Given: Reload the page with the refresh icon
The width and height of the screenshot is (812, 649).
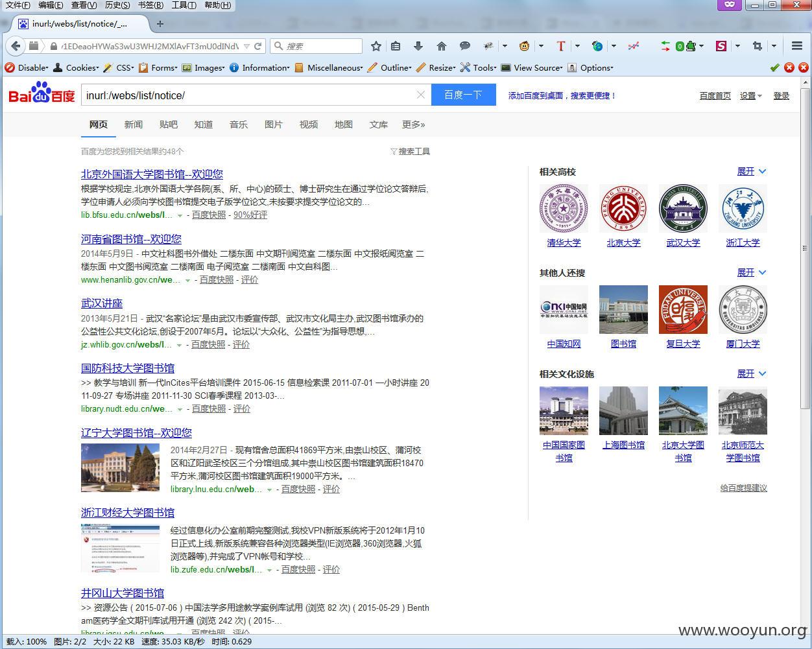Looking at the screenshot, I should point(258,46).
